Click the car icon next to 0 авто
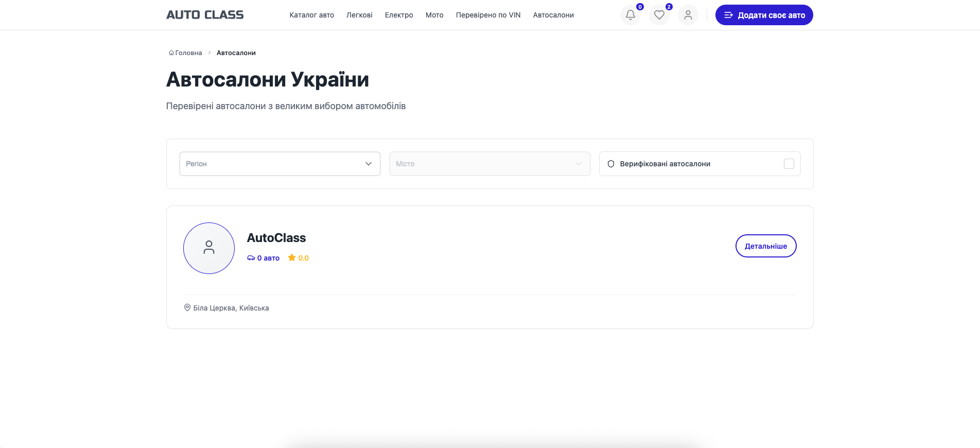Screen dimensions: 980x448 point(251,258)
